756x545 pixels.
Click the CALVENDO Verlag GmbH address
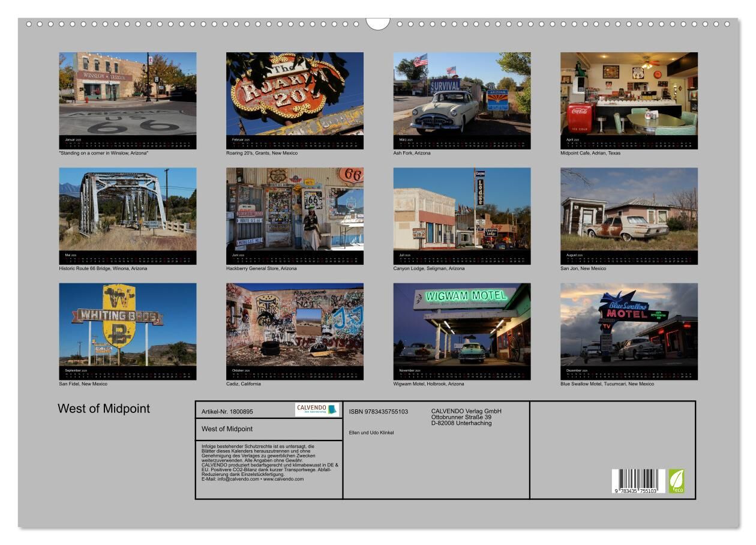pyautogui.click(x=466, y=417)
